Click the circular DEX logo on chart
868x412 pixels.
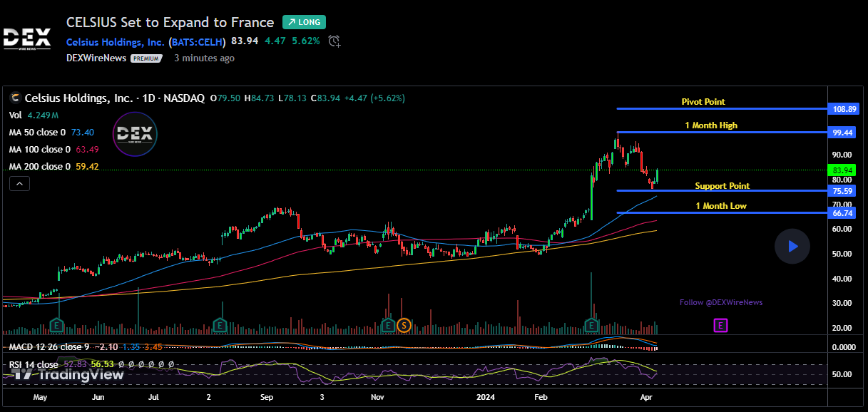pyautogui.click(x=135, y=134)
